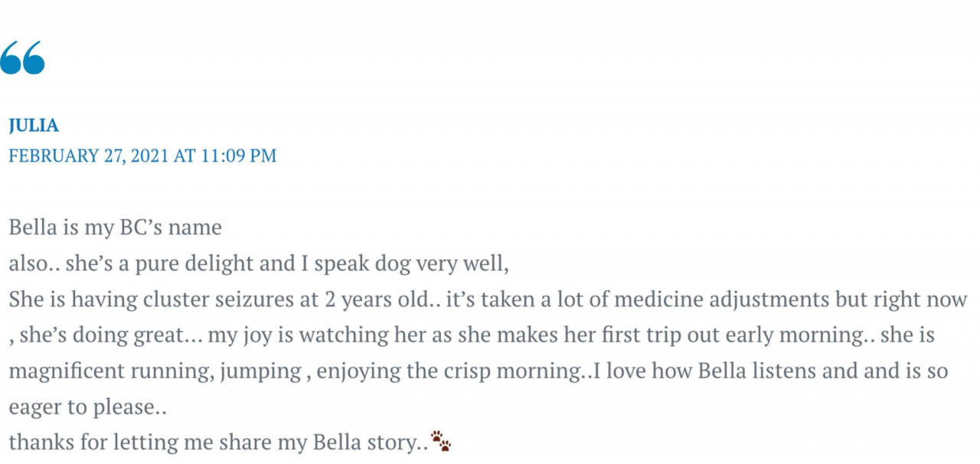Open commenter JULIA's author link

tap(34, 126)
